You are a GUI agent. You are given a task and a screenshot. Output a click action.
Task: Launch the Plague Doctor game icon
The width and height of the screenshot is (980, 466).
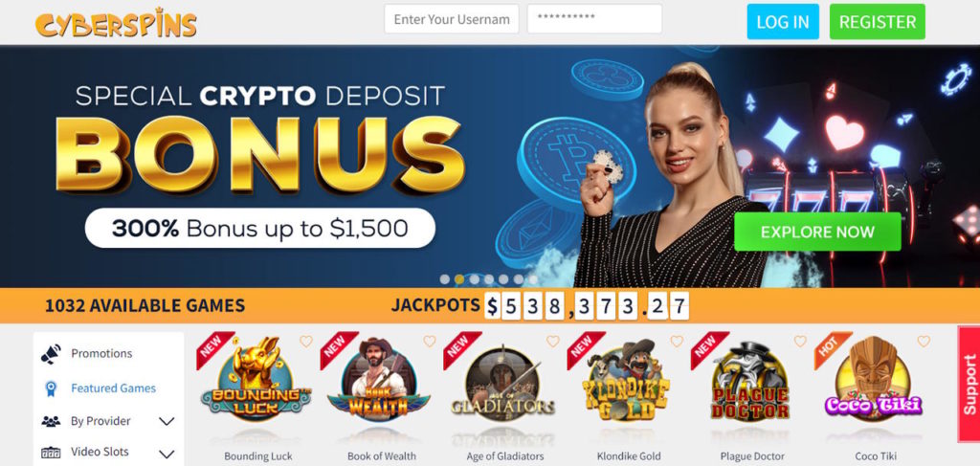[750, 382]
